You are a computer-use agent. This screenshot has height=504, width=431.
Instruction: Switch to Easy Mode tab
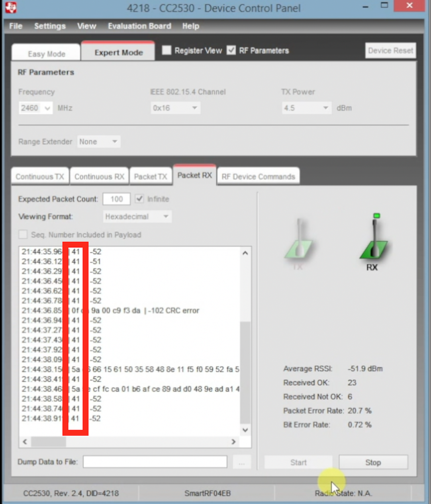coord(46,53)
